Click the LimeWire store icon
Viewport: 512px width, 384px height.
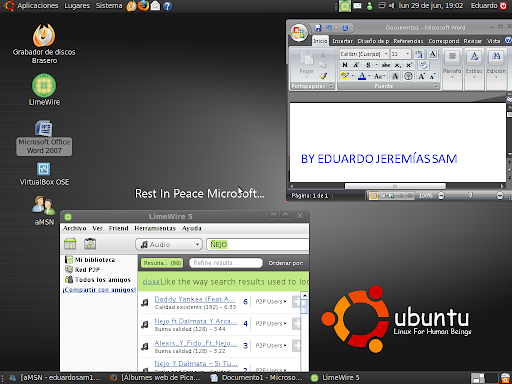(90, 244)
